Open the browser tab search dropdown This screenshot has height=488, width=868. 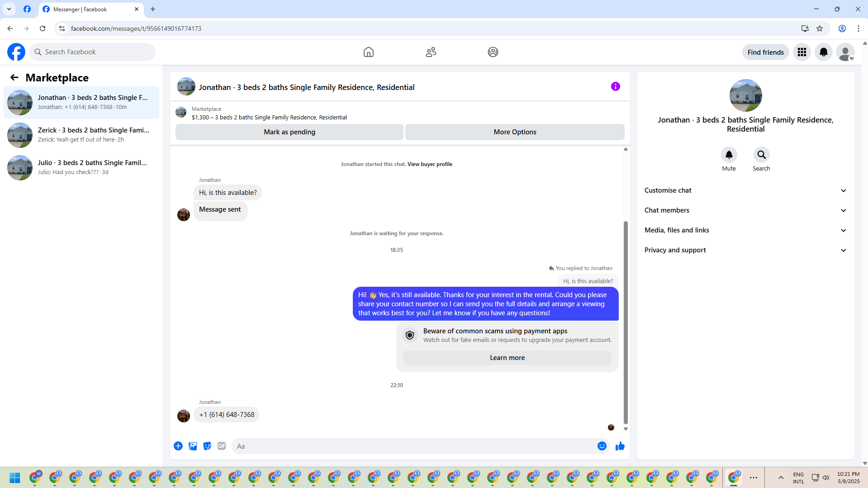[9, 9]
